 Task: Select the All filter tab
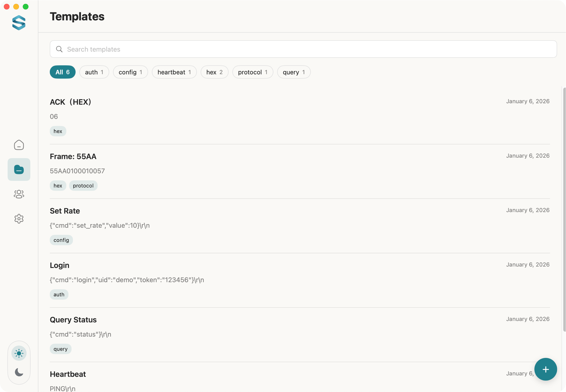62,72
